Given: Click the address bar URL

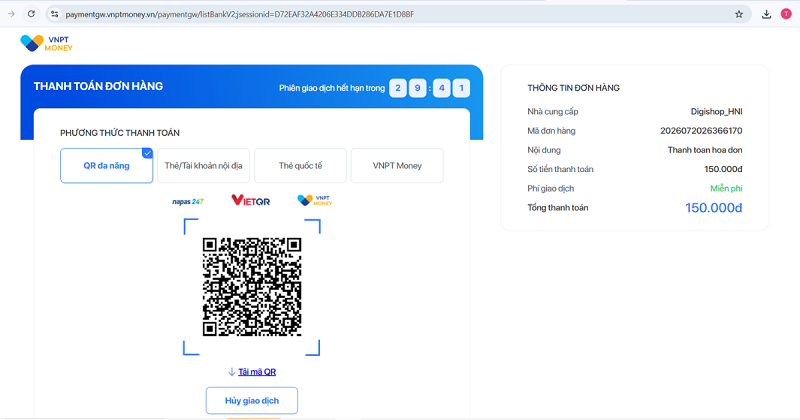Looking at the screenshot, I should pyautogui.click(x=240, y=14).
